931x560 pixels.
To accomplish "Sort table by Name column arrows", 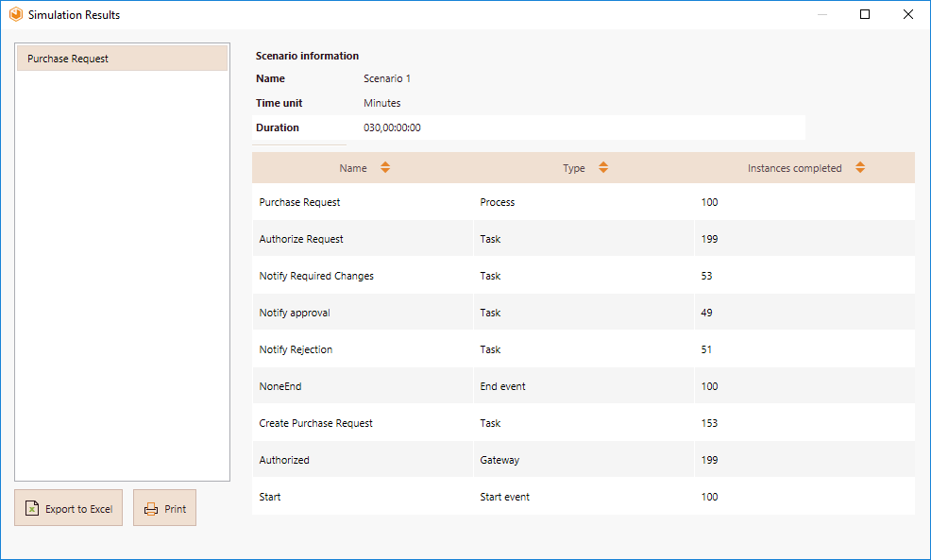I will pyautogui.click(x=385, y=167).
